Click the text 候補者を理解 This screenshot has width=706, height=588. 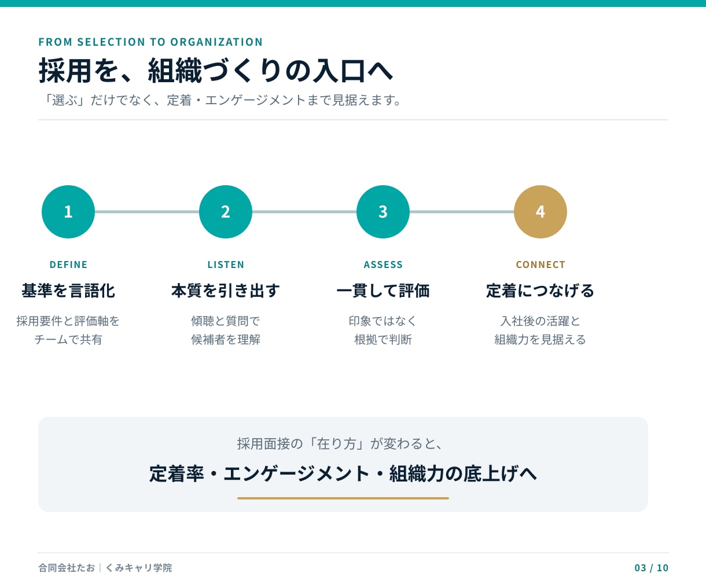(226, 339)
